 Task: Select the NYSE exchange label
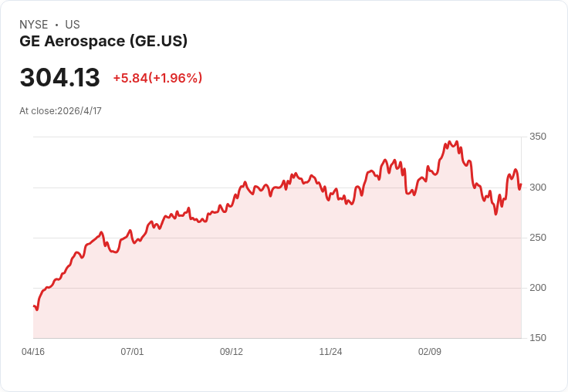pos(34,25)
